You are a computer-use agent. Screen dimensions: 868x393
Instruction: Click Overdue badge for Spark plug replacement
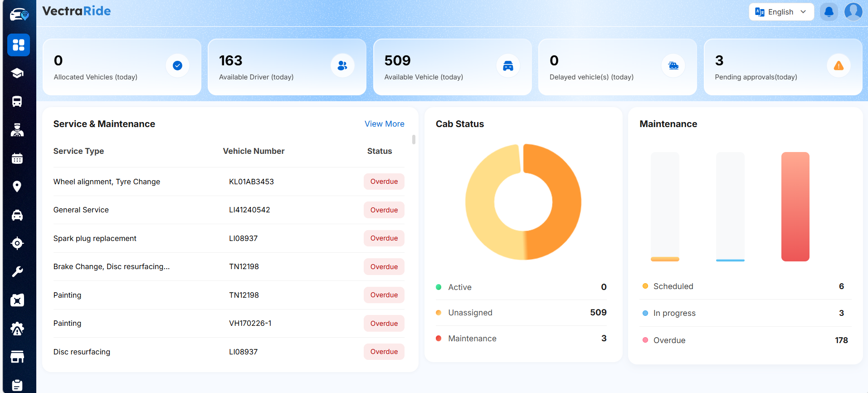tap(384, 238)
